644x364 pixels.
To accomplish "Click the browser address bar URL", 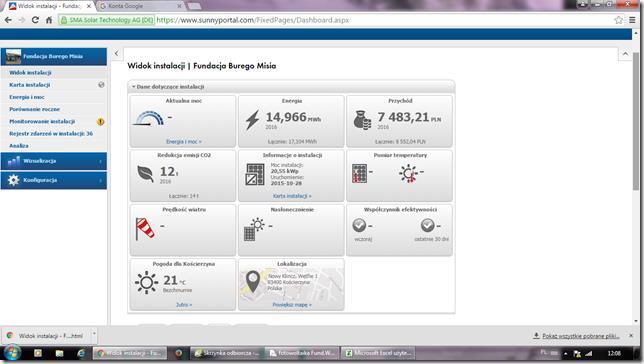I will (x=253, y=20).
